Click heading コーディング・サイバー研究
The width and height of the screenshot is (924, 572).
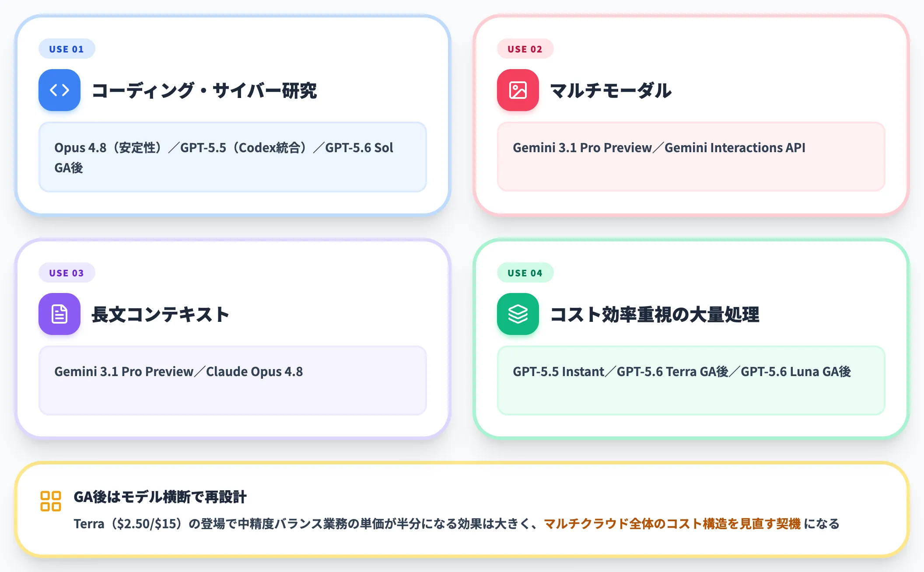click(x=204, y=91)
